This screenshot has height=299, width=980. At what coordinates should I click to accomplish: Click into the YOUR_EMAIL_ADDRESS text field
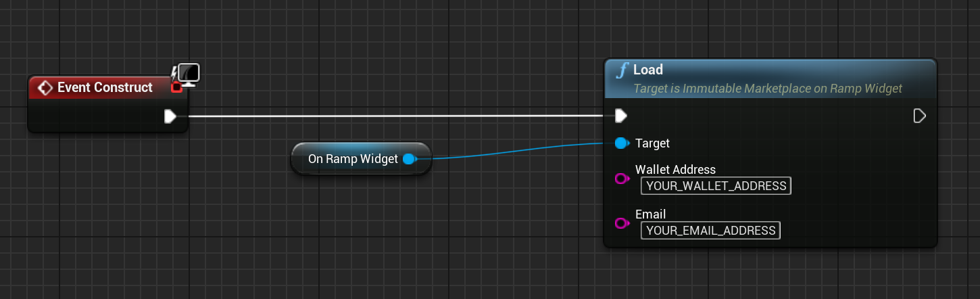(710, 231)
